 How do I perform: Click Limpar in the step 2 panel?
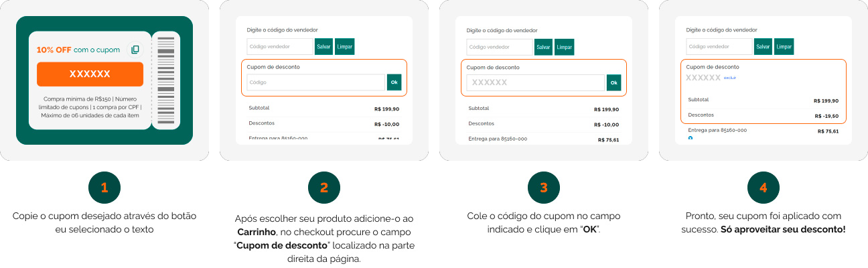click(345, 47)
